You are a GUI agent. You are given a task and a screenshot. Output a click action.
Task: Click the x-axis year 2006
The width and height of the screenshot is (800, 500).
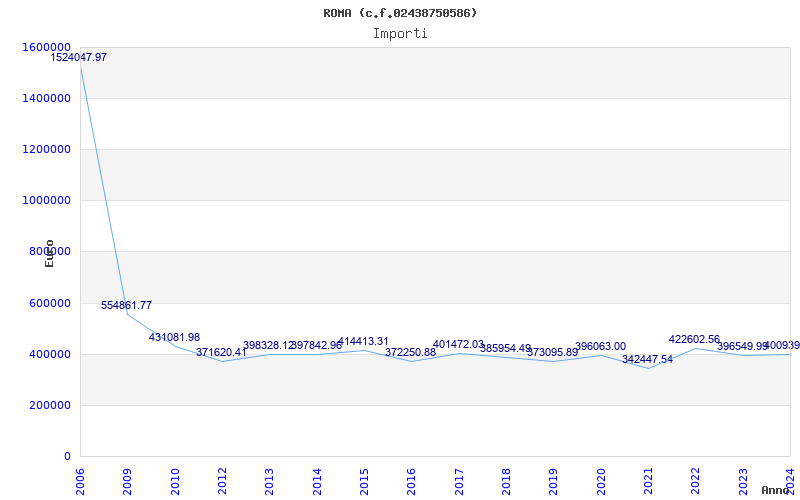(80, 482)
